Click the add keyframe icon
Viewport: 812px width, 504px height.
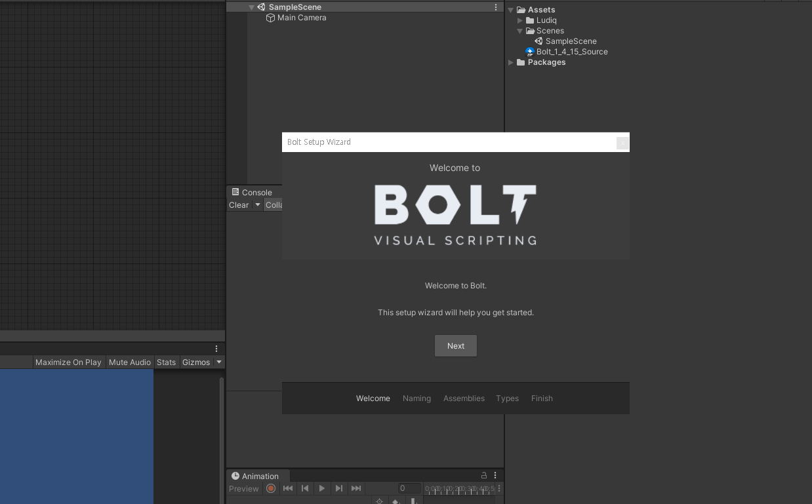pos(396,501)
